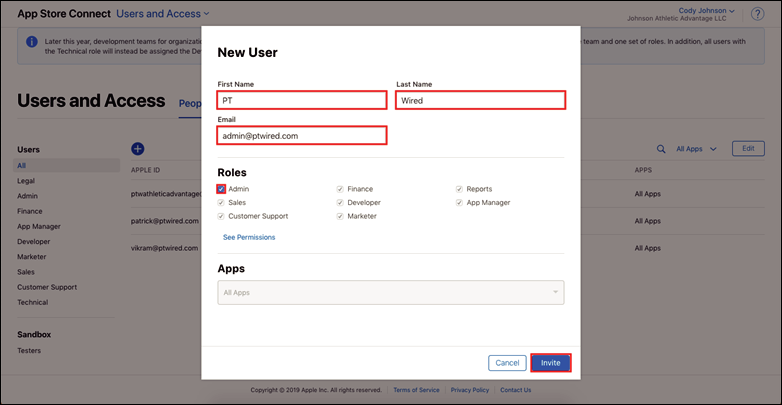782x405 pixels.
Task: Select Legal in the Users sidebar
Action: 26,181
